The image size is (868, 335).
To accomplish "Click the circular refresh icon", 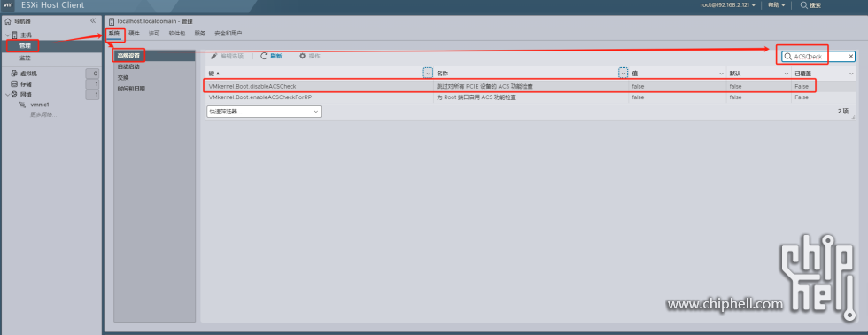I will 264,57.
